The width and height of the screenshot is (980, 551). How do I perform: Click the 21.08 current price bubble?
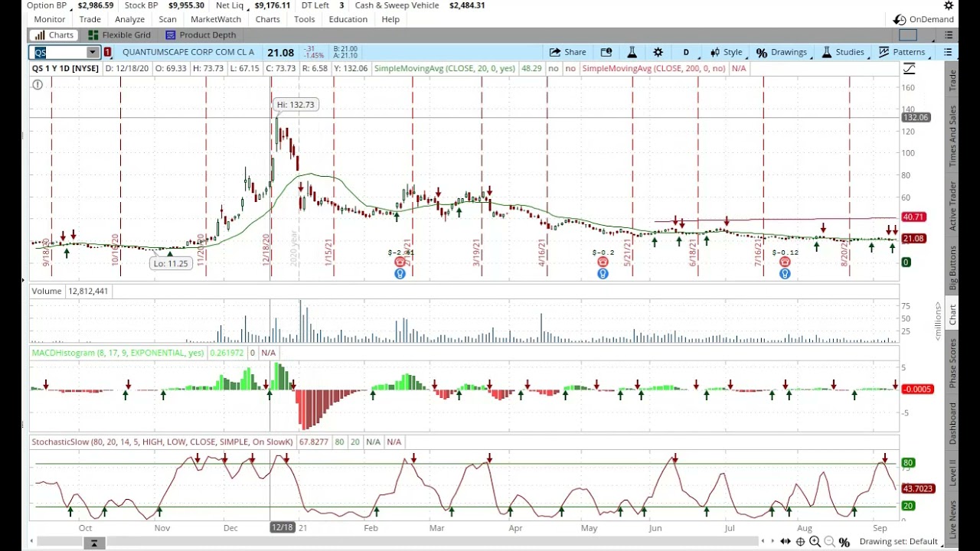[914, 239]
